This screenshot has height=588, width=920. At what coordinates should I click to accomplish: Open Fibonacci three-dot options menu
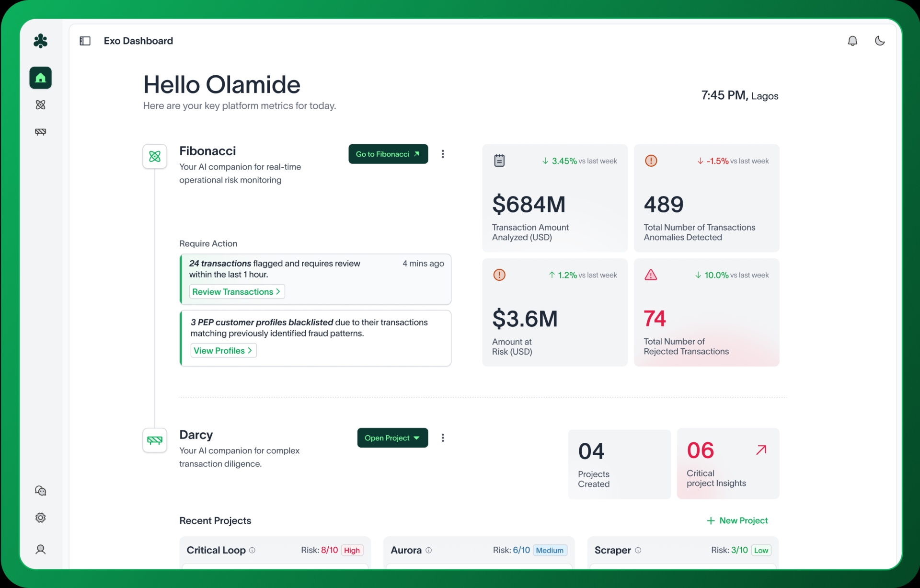pos(443,154)
